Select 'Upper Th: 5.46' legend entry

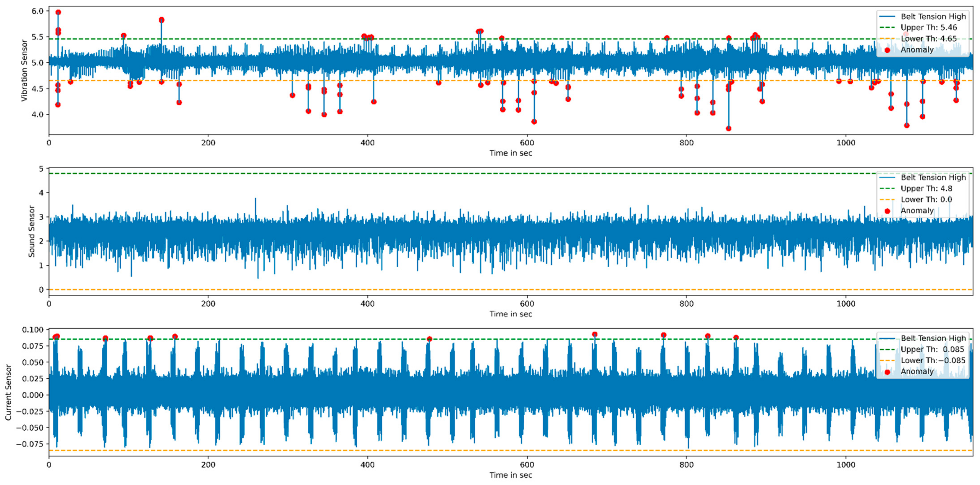[929, 27]
